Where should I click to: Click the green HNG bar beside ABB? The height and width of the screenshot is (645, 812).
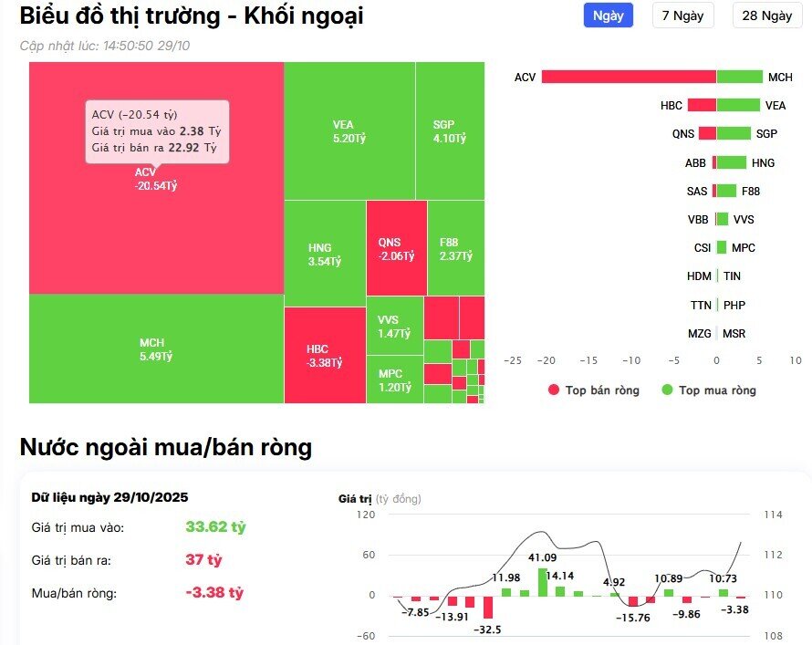730,161
